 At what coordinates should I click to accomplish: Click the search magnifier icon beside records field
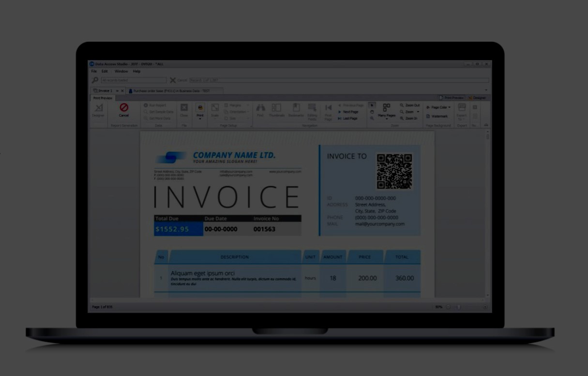point(95,80)
